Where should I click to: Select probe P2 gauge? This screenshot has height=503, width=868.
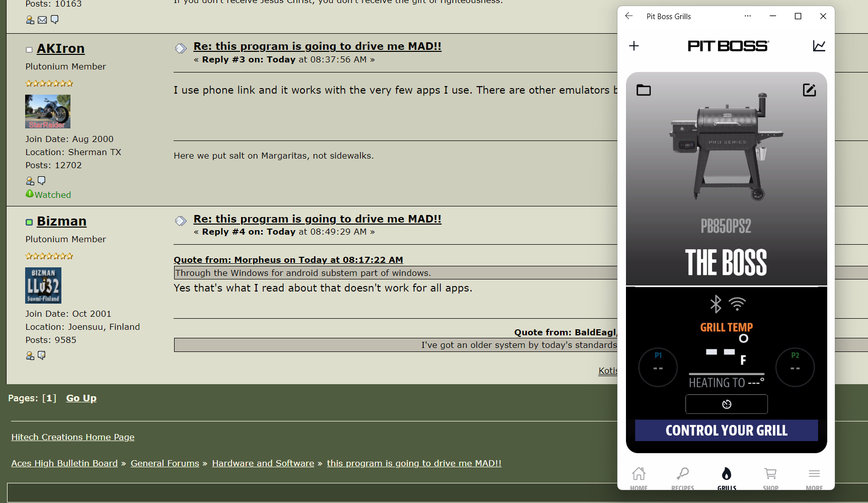click(x=795, y=368)
